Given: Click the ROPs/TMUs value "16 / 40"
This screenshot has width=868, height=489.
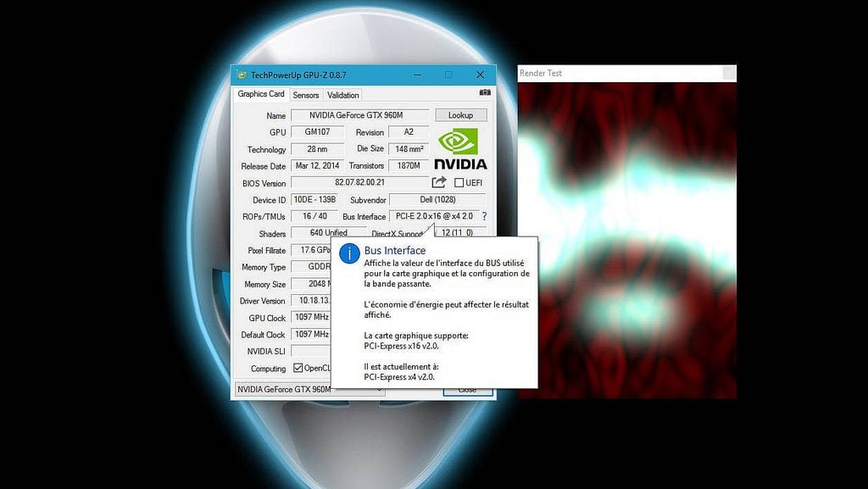Looking at the screenshot, I should [314, 216].
